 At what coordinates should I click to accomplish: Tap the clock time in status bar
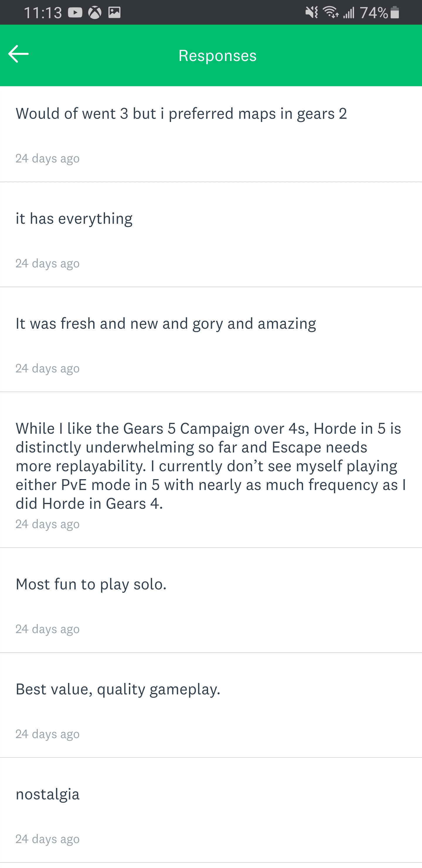tap(43, 13)
